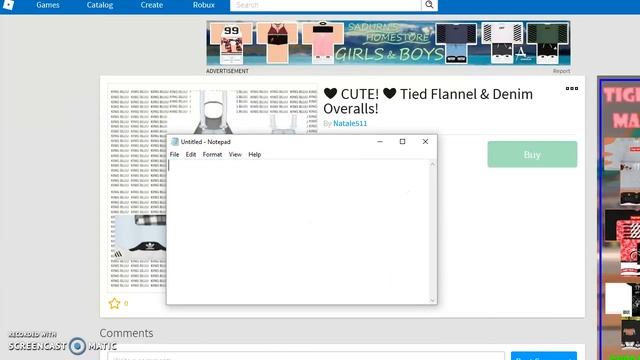This screenshot has height=360, width=640.
Task: Visit creator Natale511's profile
Action: [x=350, y=123]
